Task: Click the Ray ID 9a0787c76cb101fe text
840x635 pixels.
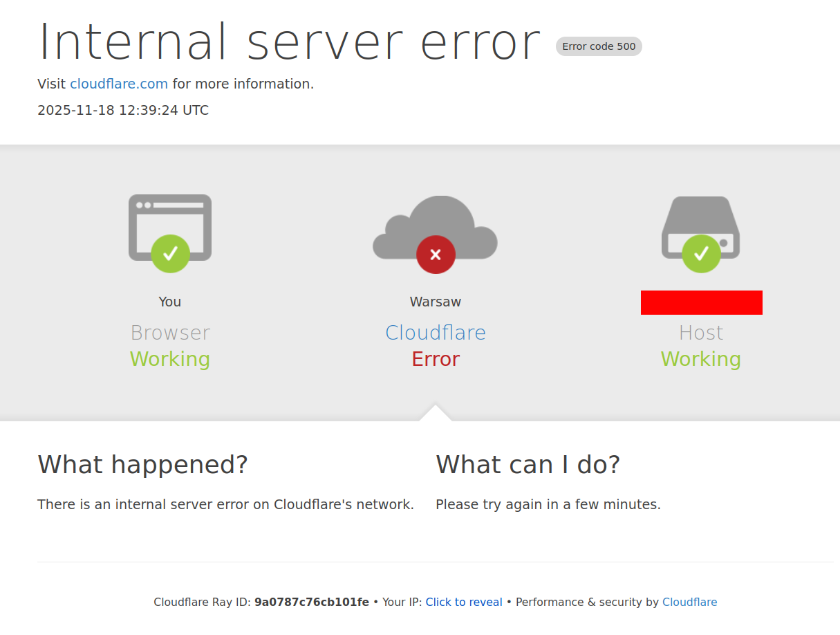Action: click(x=312, y=602)
